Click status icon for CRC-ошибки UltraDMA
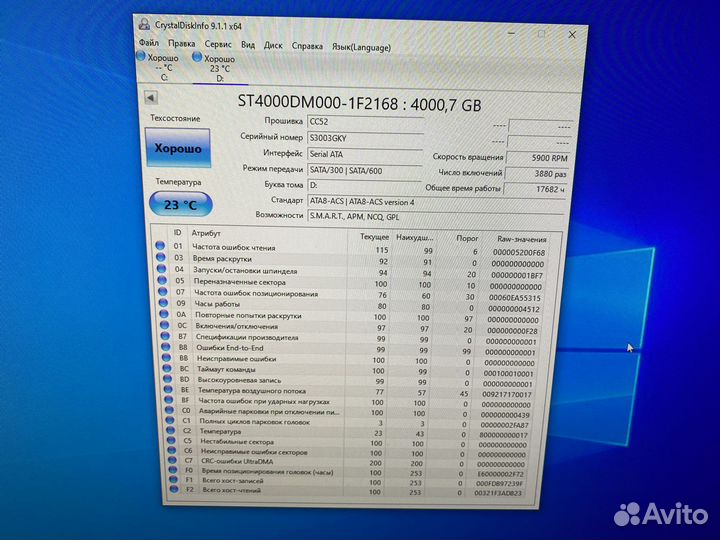The height and width of the screenshot is (540, 720). pos(172,460)
